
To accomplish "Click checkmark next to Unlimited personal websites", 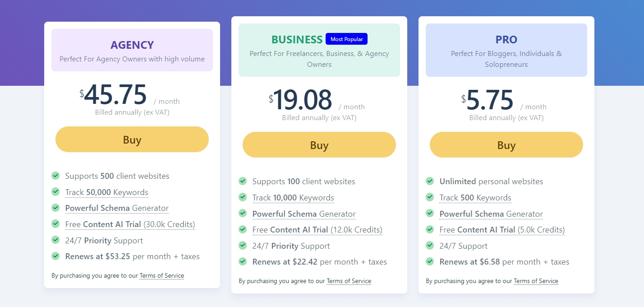I will pyautogui.click(x=430, y=181).
